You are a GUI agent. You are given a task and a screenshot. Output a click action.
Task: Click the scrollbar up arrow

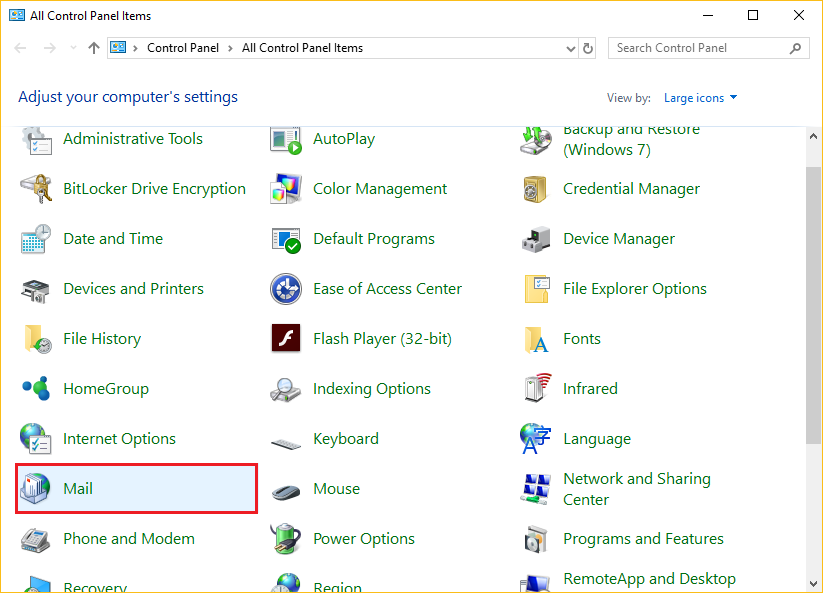click(814, 136)
